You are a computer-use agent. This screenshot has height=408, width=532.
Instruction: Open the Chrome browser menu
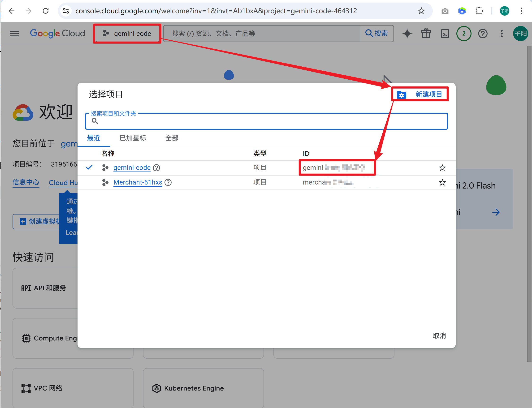pyautogui.click(x=521, y=11)
